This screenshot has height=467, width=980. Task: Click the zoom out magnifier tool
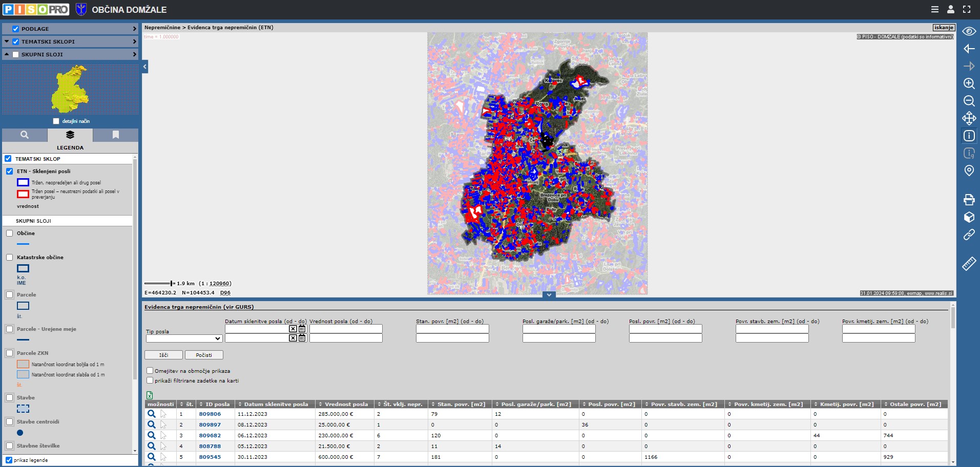(968, 101)
